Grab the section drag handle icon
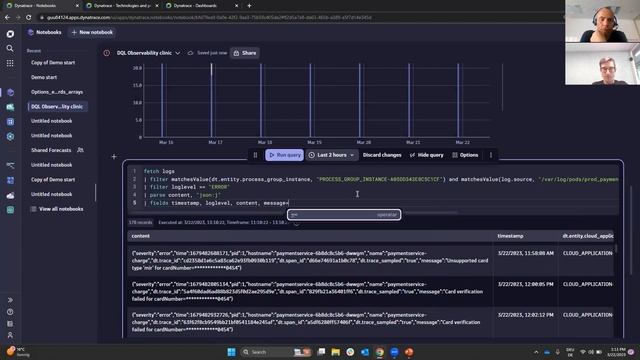The width and height of the screenshot is (640, 360). (x=256, y=155)
